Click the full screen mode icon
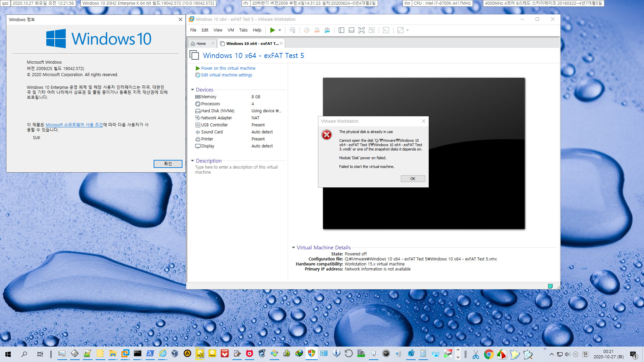Screen dimensions: 644x362 (x=362, y=30)
